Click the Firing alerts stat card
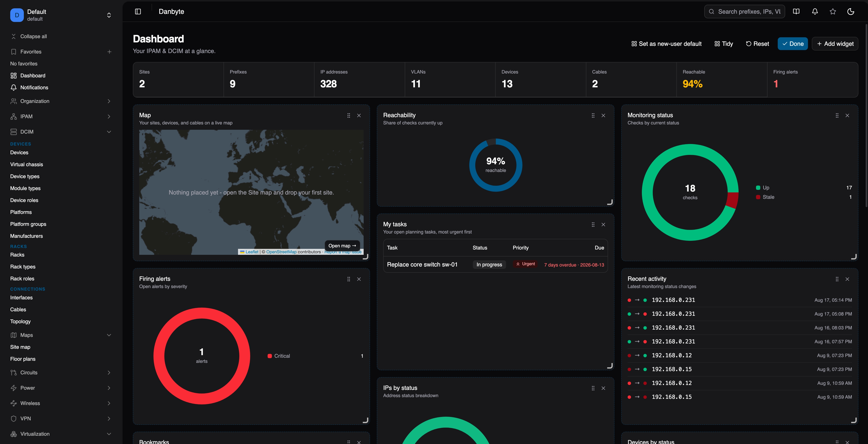Viewport: 868px width, 444px height. click(x=812, y=79)
